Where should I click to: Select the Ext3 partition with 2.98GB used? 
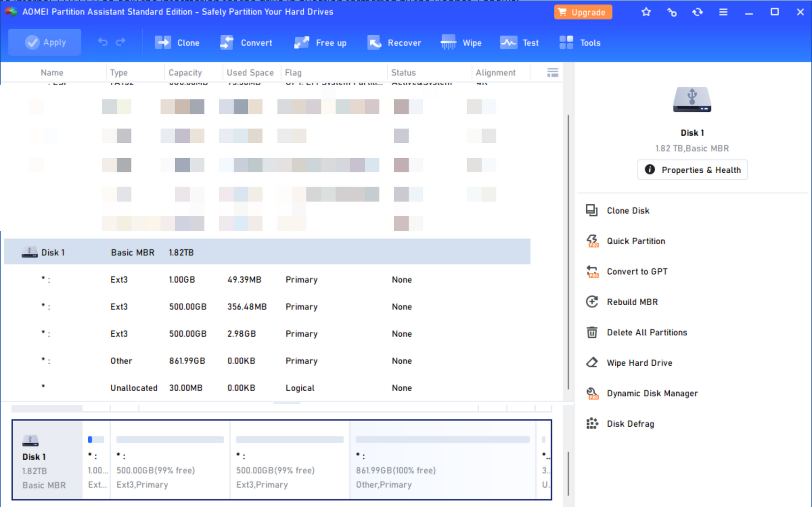[x=267, y=334]
